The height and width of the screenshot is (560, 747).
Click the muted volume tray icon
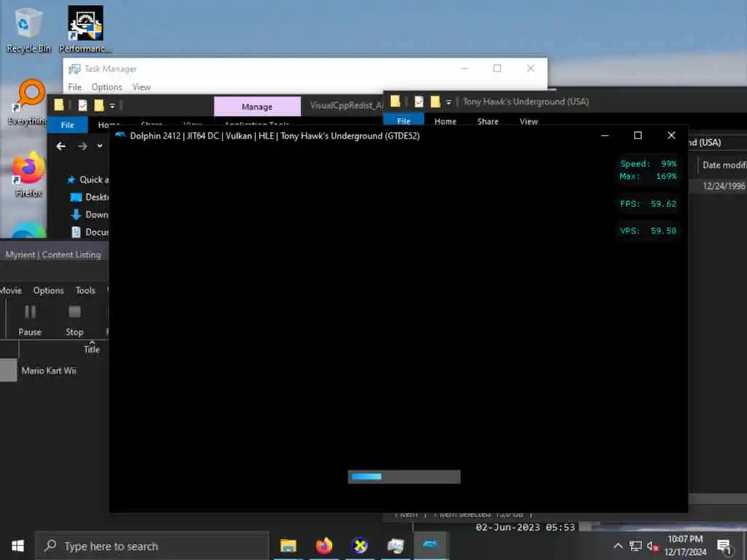point(653,547)
